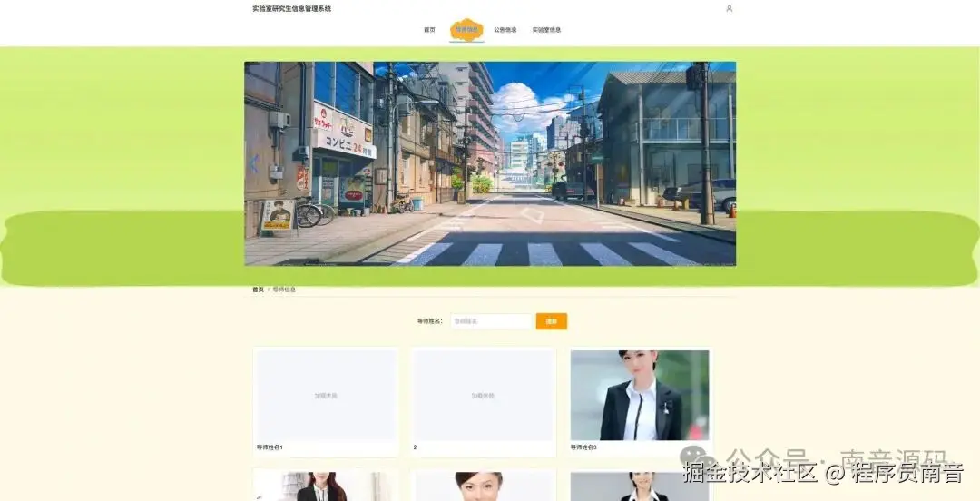Image resolution: width=980 pixels, height=501 pixels.
Task: Open the image placeholder above 导师姓名1
Action: click(x=327, y=396)
